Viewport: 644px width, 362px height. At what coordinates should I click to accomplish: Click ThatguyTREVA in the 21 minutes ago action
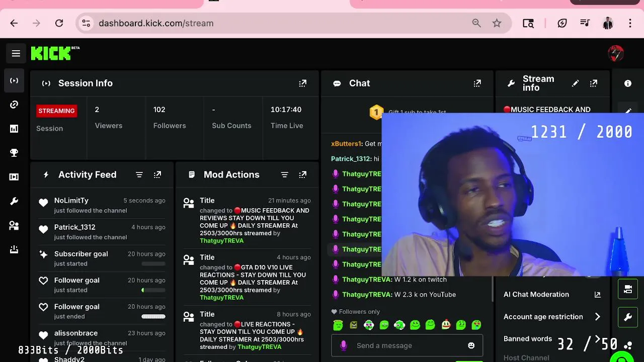[x=221, y=241]
